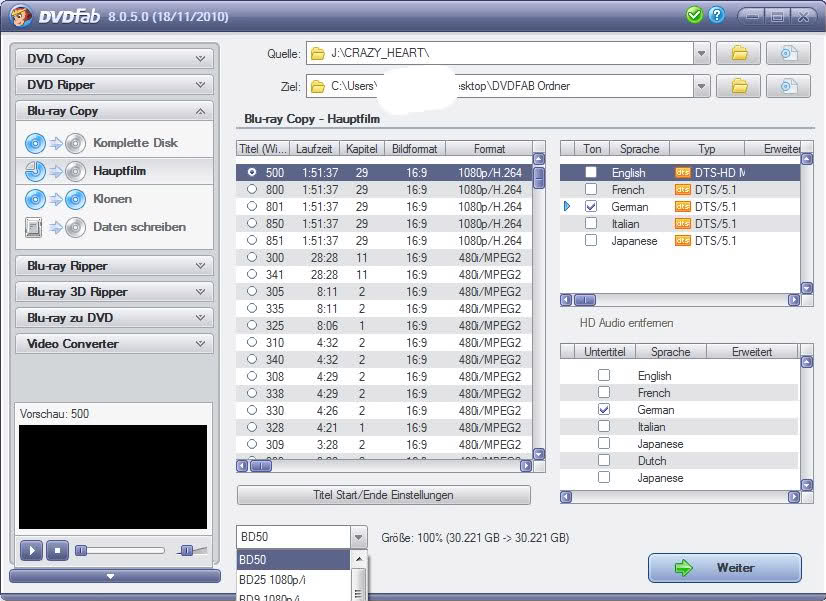Open folder icon next to Ziel field
The width and height of the screenshot is (826, 601).
tap(739, 87)
